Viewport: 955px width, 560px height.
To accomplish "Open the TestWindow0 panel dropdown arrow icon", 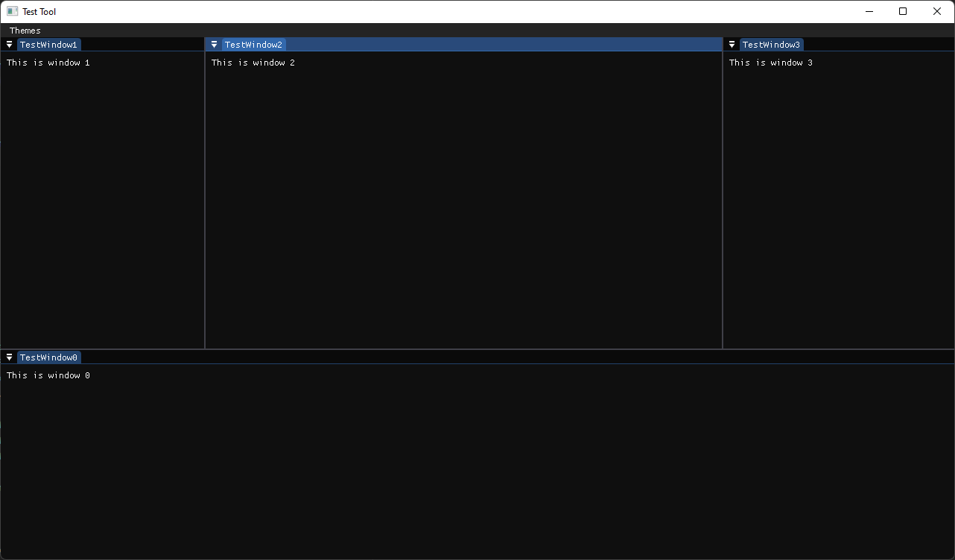I will 9,357.
